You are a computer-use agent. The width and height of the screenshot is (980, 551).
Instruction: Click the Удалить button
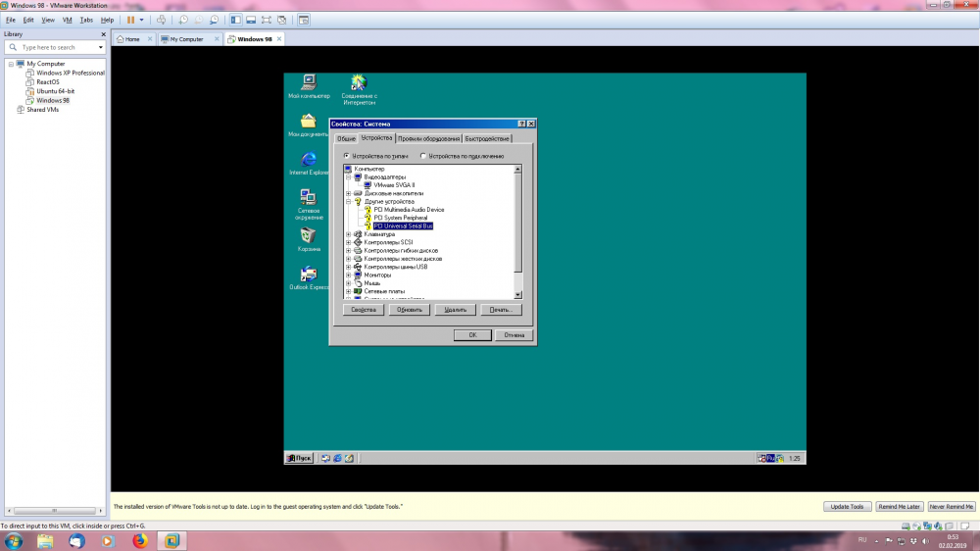pyautogui.click(x=455, y=310)
